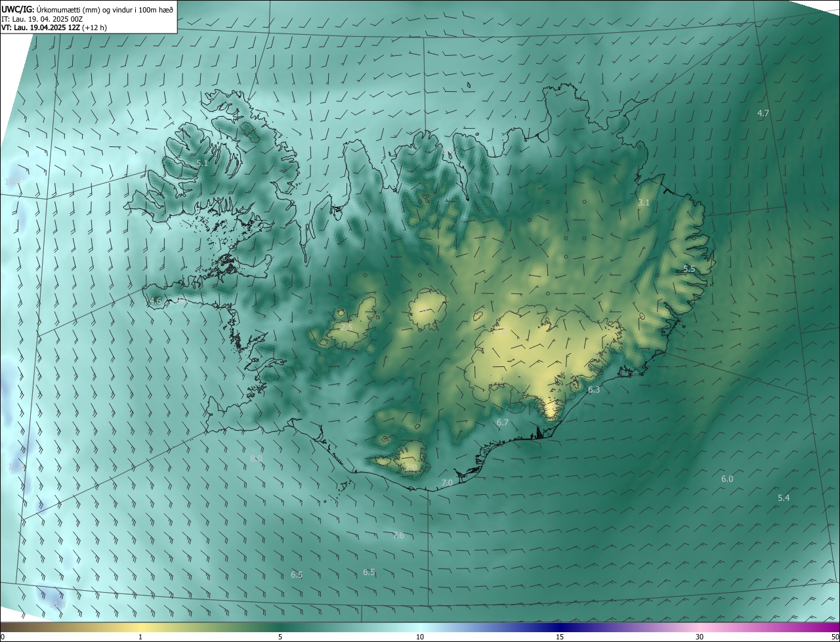Click the '5.5' value on the east coast
Image resolution: width=840 pixels, height=642 pixels.
click(689, 269)
